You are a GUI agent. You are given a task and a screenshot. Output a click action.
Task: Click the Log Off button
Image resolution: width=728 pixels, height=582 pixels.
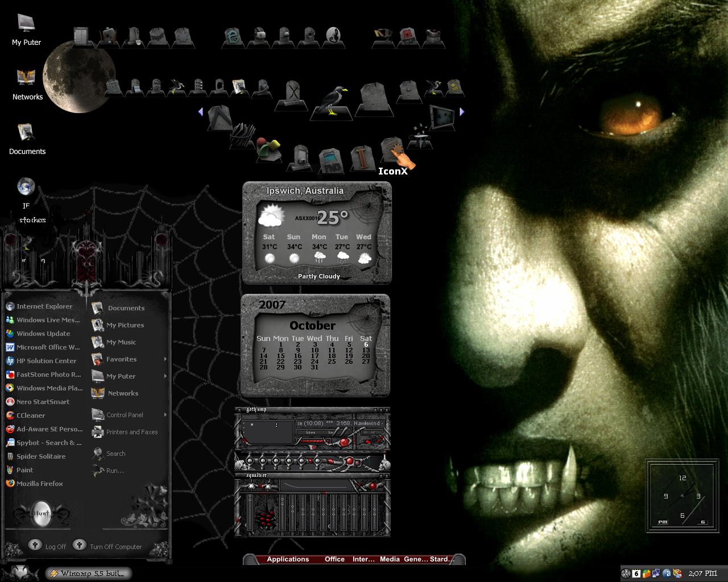(47, 546)
